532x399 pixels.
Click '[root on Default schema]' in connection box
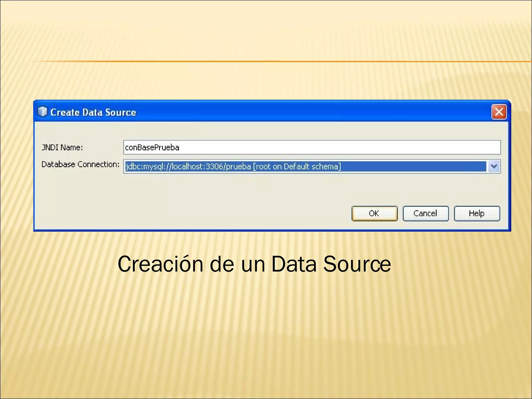click(x=297, y=167)
